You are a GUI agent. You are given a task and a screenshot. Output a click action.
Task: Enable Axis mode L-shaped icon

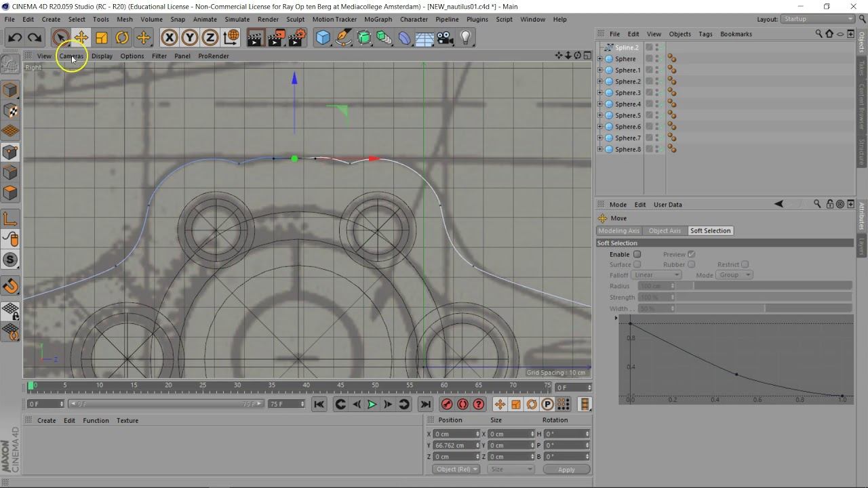coord(10,219)
